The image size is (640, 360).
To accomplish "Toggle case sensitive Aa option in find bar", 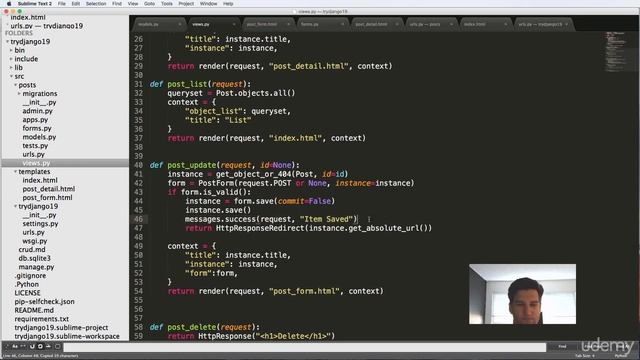I will coord(15,347).
